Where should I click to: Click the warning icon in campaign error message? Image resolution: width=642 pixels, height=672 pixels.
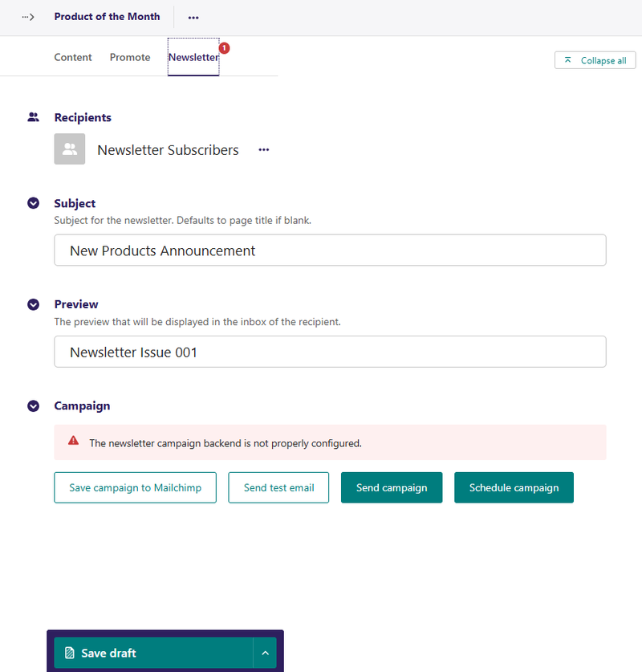click(74, 442)
